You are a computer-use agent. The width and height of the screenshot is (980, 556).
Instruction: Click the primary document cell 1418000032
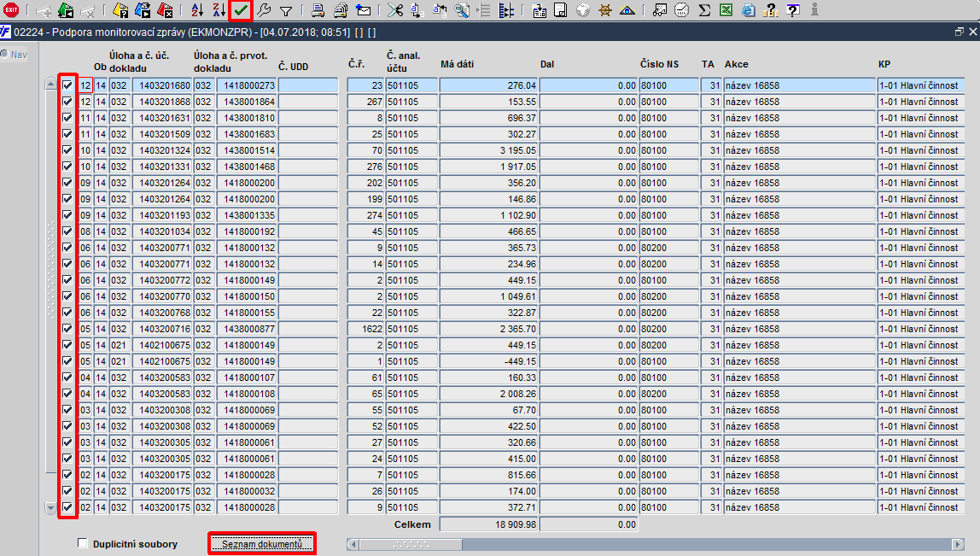click(x=246, y=492)
